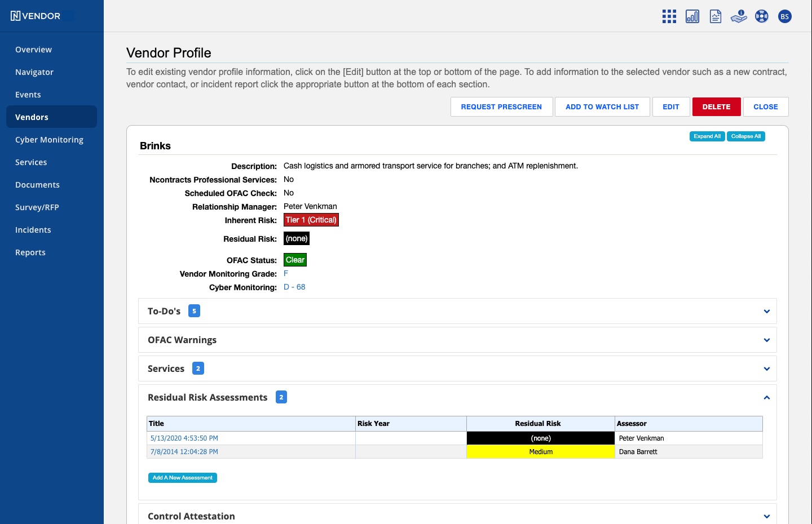This screenshot has width=812, height=524.
Task: Expand the OFAC Warnings section
Action: coord(766,340)
